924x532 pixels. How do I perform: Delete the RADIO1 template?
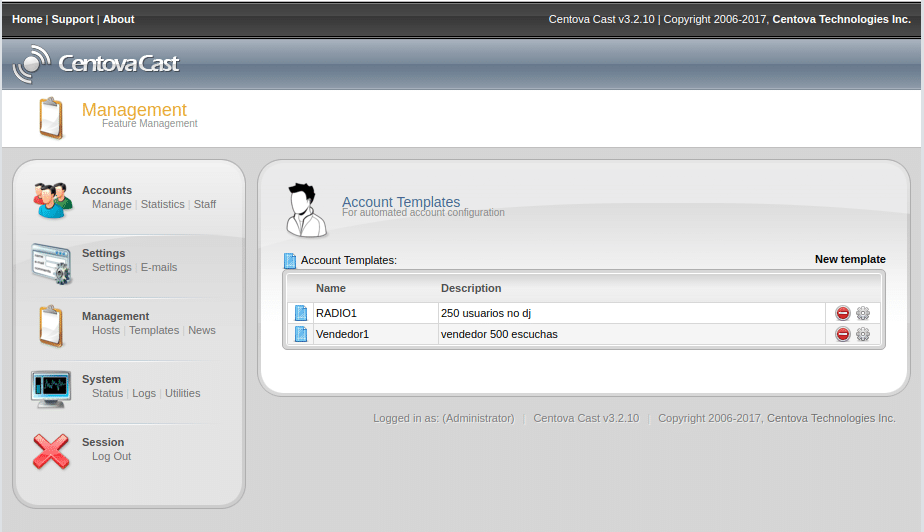[x=843, y=313]
